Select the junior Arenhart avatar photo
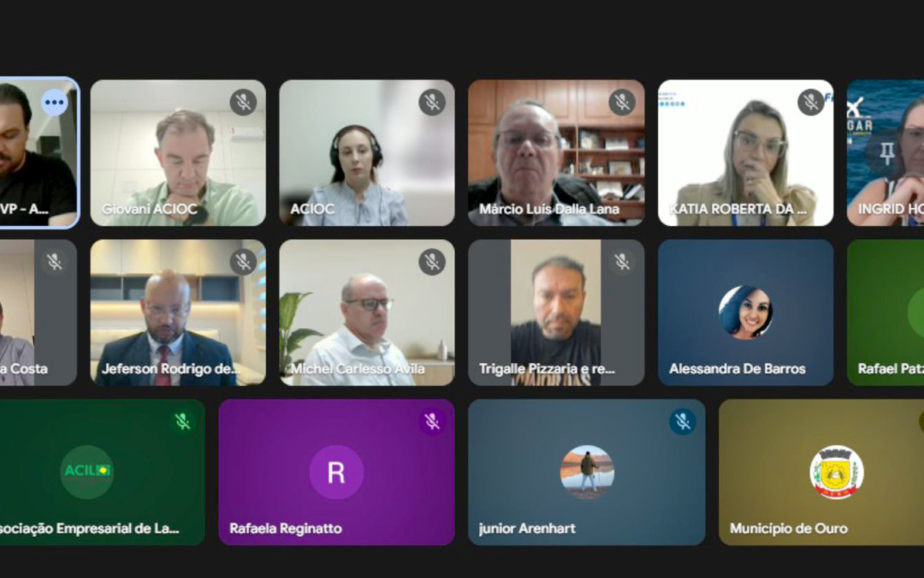Viewport: 924px width, 578px height. (587, 472)
